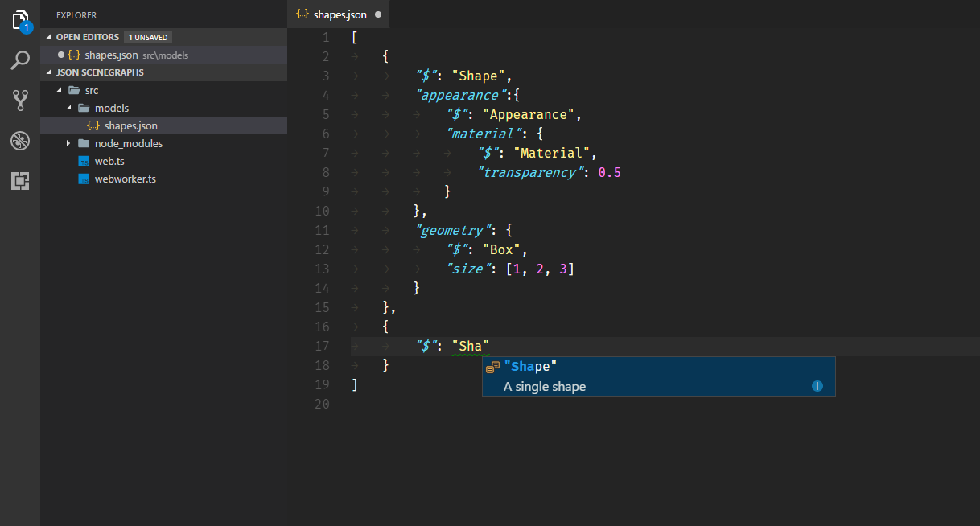This screenshot has height=526, width=980.
Task: Click the info icon in suggestion widget
Action: 817,386
